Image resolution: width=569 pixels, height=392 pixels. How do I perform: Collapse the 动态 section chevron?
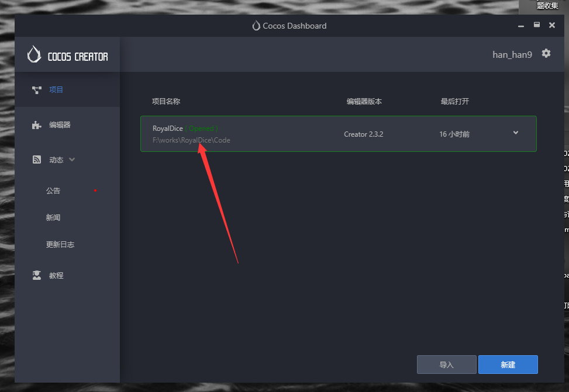pos(72,159)
